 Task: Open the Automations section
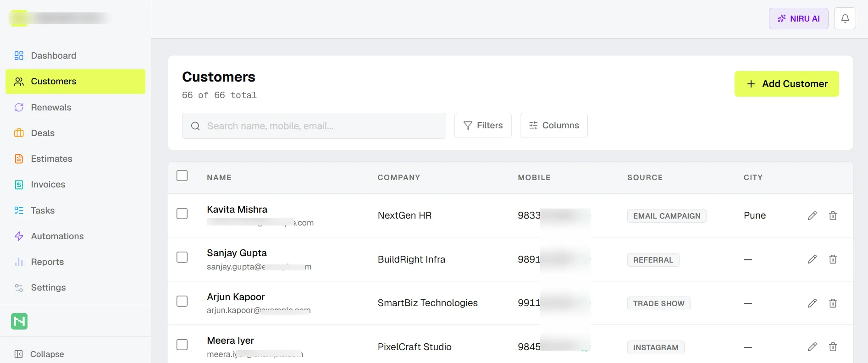tap(75, 236)
